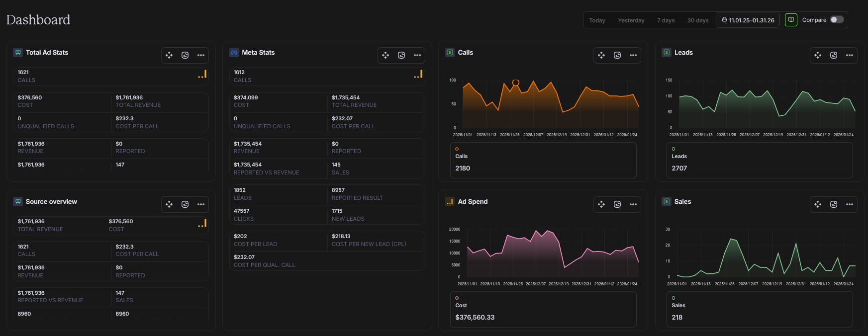Open more options on Source overview widget
The height and width of the screenshot is (336, 868).
[x=201, y=204]
